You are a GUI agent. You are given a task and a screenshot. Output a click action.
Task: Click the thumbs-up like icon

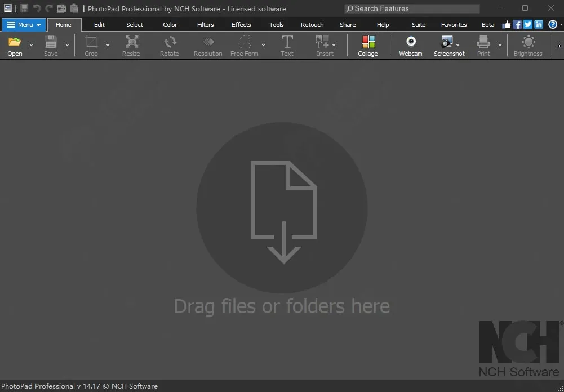coord(507,25)
